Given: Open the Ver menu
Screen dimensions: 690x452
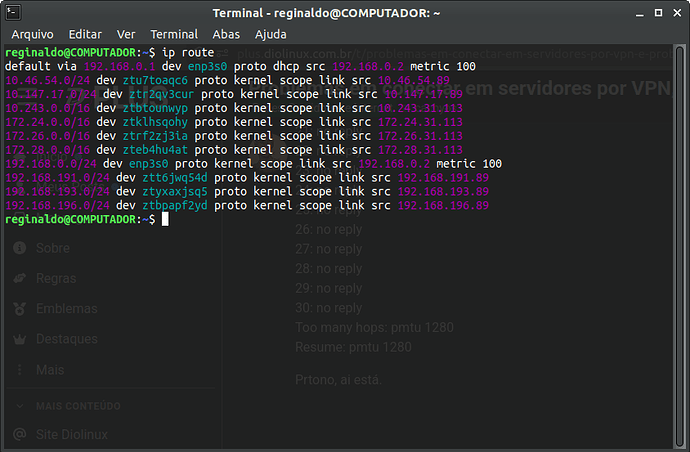Looking at the screenshot, I should pos(126,34).
